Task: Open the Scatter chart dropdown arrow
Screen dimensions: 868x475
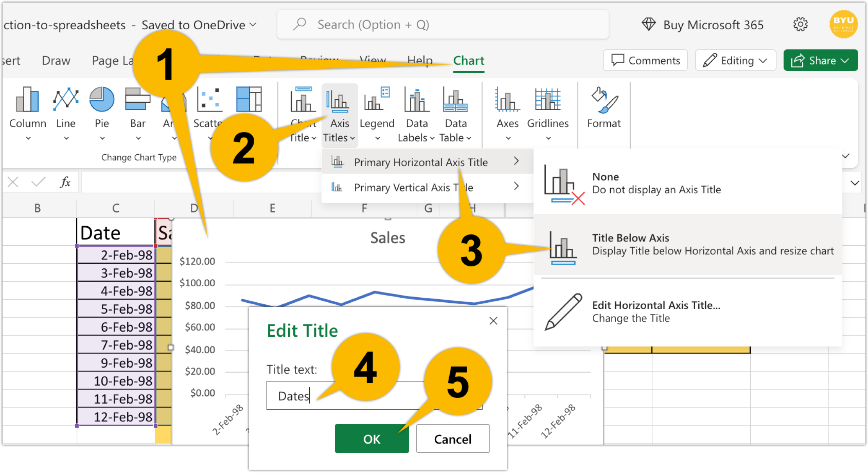Action: (210, 138)
